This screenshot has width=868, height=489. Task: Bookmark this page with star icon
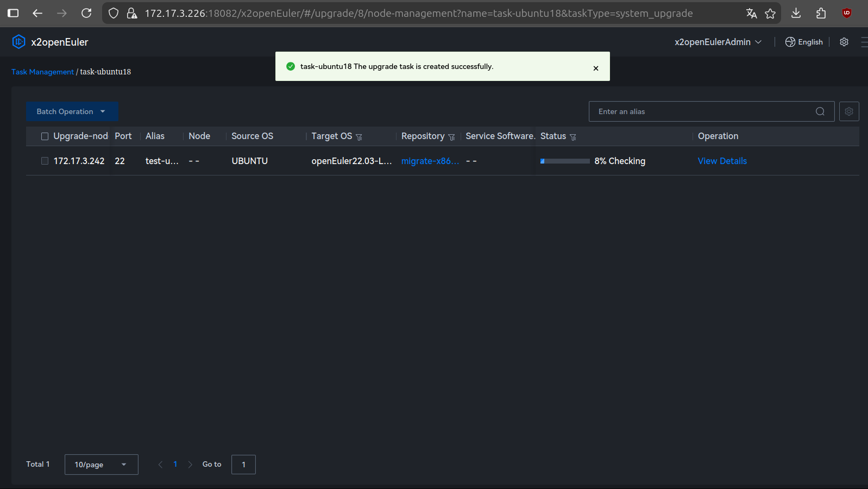click(x=770, y=14)
